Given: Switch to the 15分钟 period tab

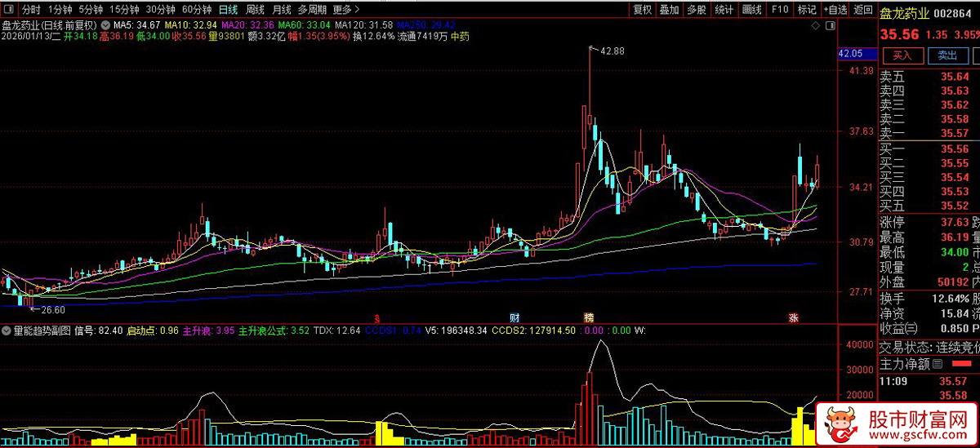Looking at the screenshot, I should coord(124,10).
